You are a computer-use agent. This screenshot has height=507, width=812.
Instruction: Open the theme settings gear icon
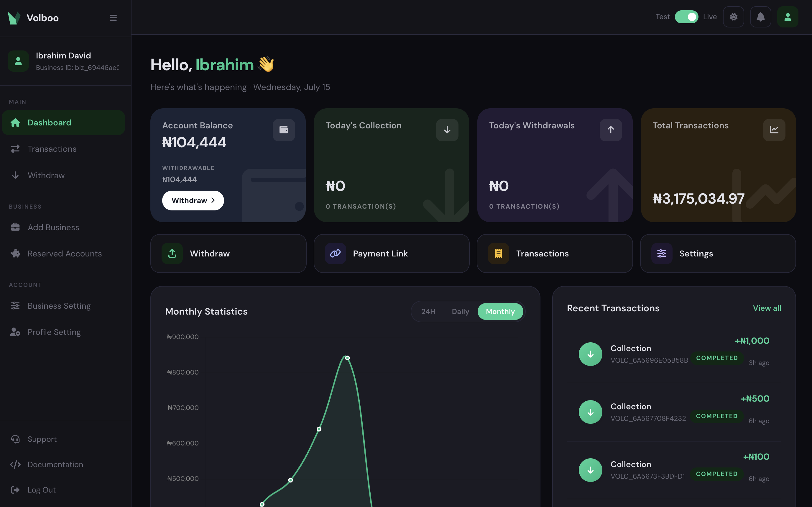tap(733, 17)
